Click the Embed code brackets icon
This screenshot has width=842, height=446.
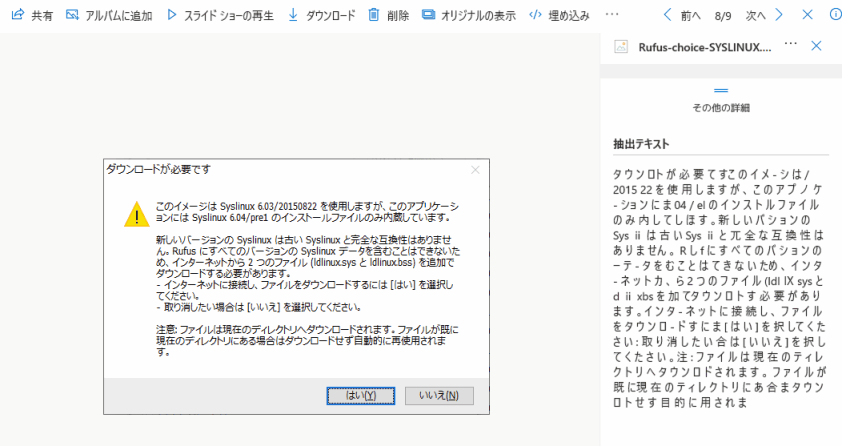[x=535, y=14]
